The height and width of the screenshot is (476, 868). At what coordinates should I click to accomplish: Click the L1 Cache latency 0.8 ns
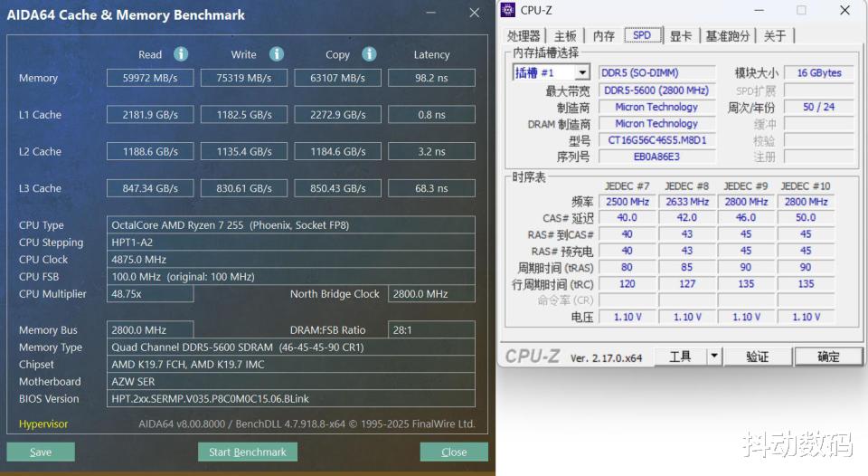click(x=431, y=114)
